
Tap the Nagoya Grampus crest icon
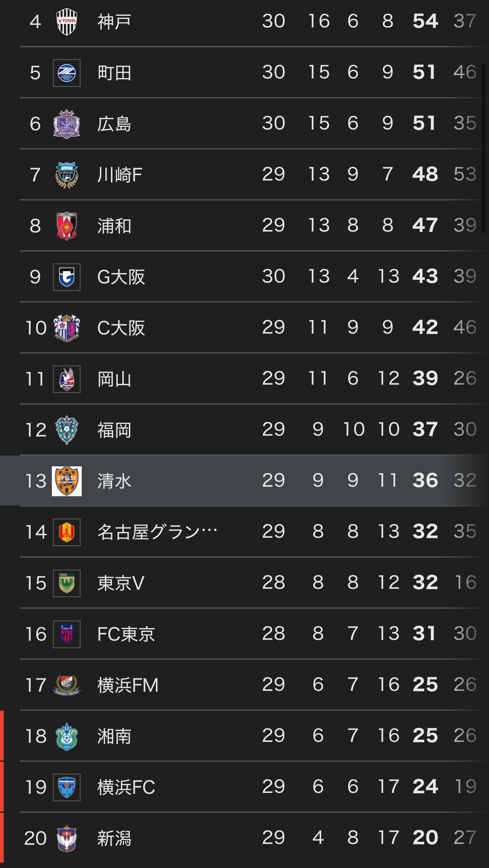(67, 532)
